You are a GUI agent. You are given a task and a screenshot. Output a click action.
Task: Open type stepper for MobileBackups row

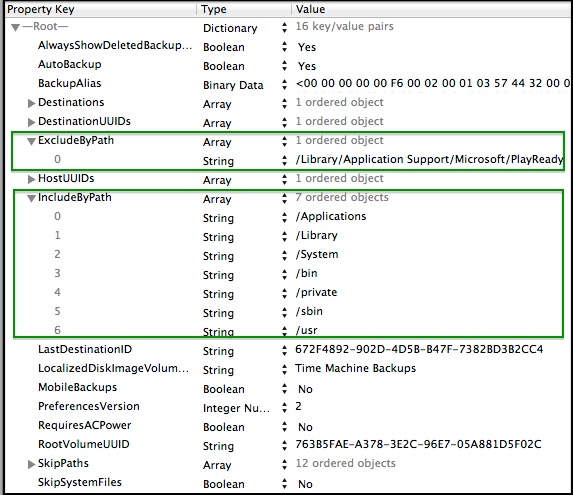pos(284,389)
